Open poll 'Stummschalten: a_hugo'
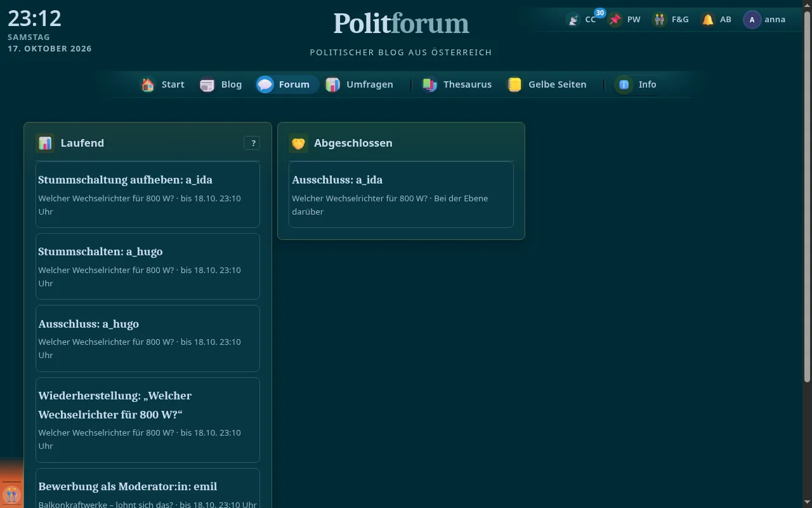Image resolution: width=812 pixels, height=508 pixels. [x=148, y=266]
